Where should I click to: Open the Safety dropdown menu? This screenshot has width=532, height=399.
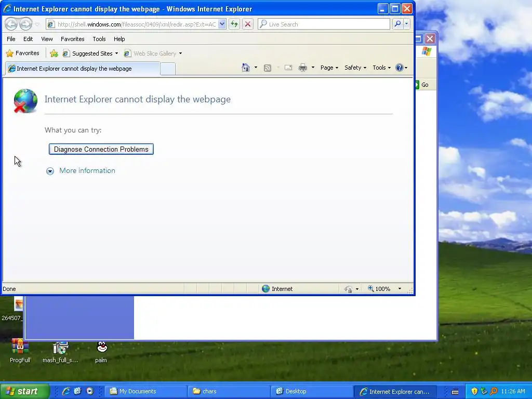point(355,68)
